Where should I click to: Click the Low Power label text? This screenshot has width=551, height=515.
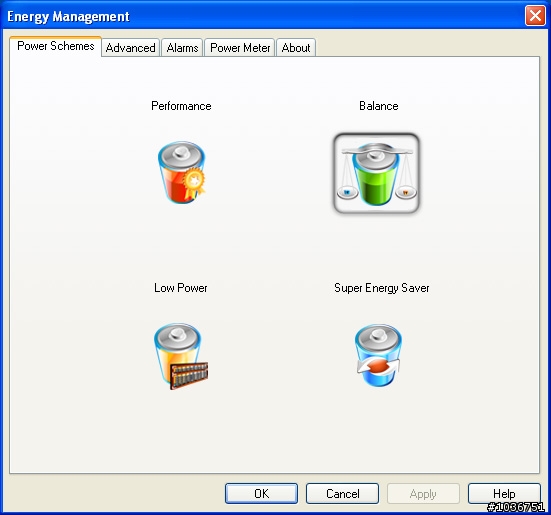181,288
